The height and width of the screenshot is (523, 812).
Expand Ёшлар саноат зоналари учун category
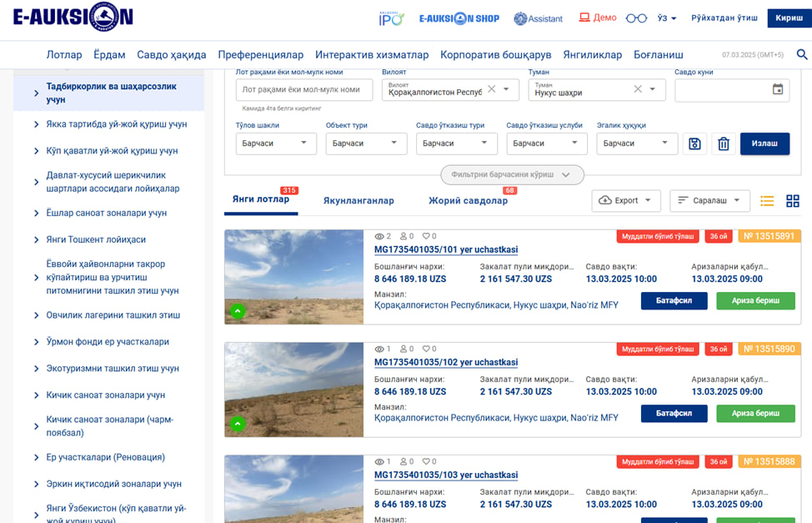(x=107, y=214)
